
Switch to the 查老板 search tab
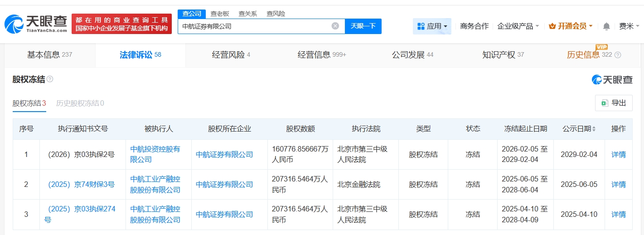coord(220,14)
